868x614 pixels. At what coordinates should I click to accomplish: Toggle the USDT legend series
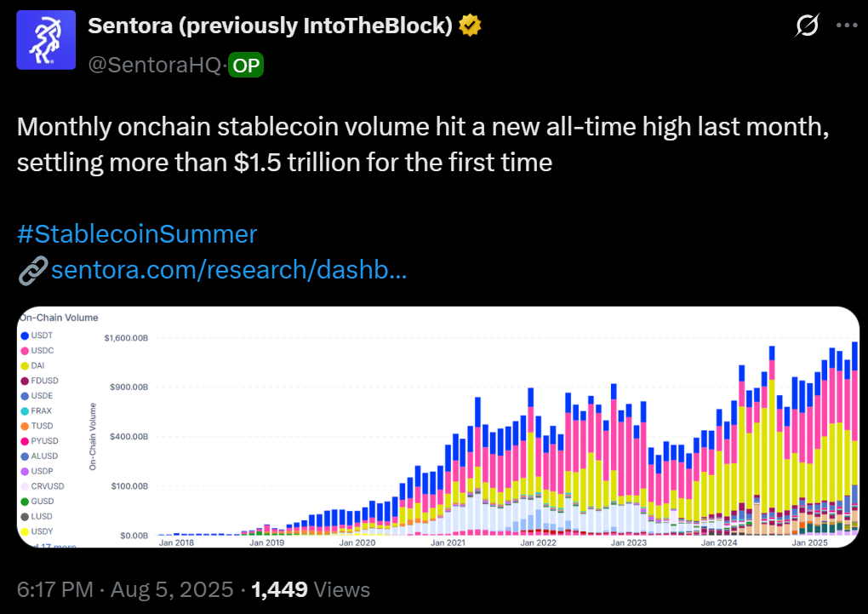[37, 336]
